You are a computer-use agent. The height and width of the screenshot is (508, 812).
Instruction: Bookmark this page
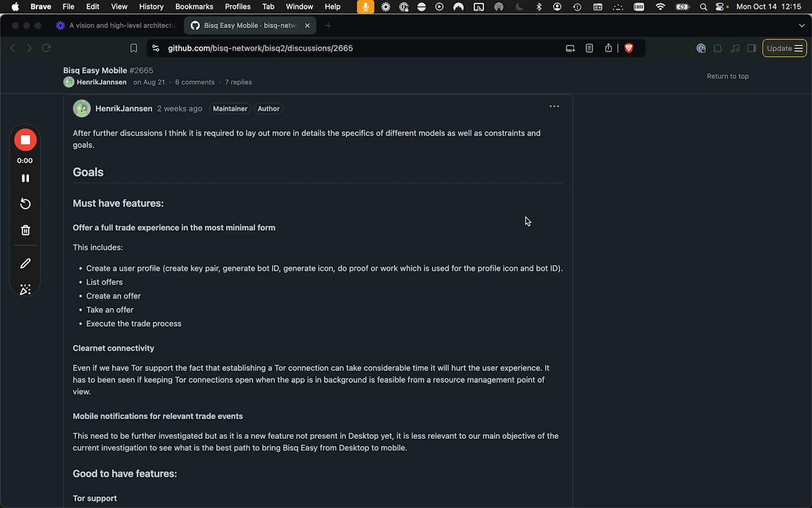point(133,48)
